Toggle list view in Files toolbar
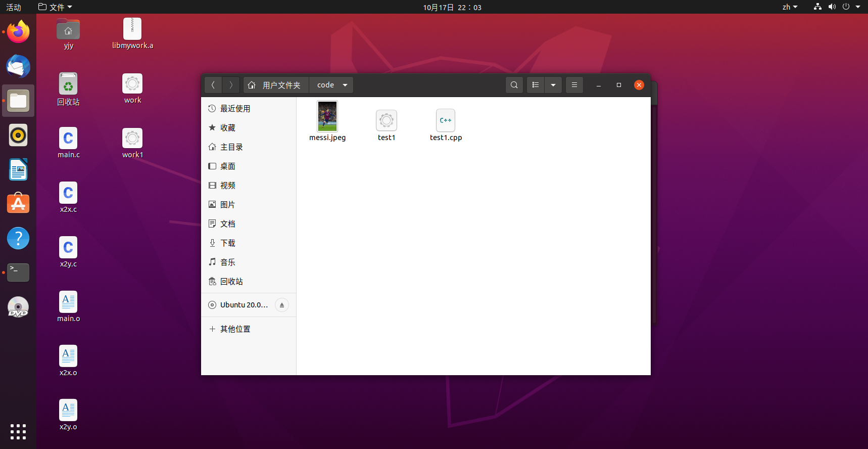Screen dimensions: 868x449 536,85
